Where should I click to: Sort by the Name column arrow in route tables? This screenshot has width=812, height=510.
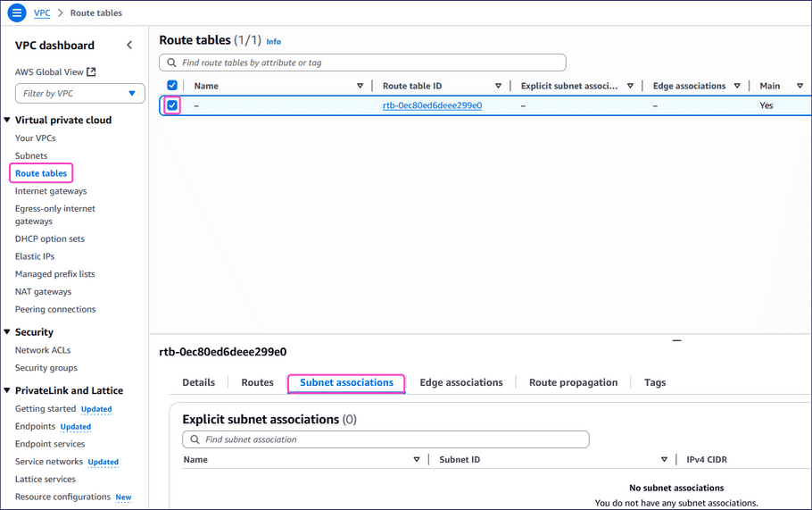click(x=360, y=86)
